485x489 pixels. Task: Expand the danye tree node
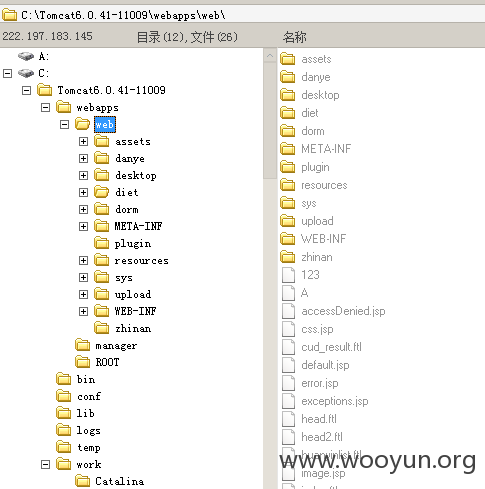(x=83, y=158)
